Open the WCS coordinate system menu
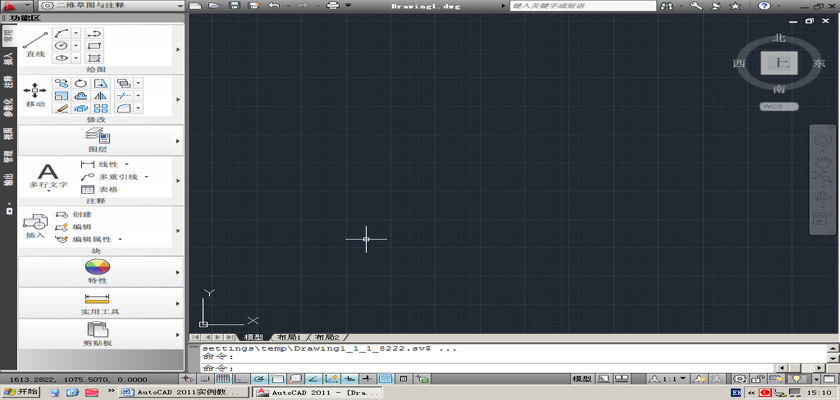Image resolution: width=840 pixels, height=400 pixels. click(x=779, y=107)
